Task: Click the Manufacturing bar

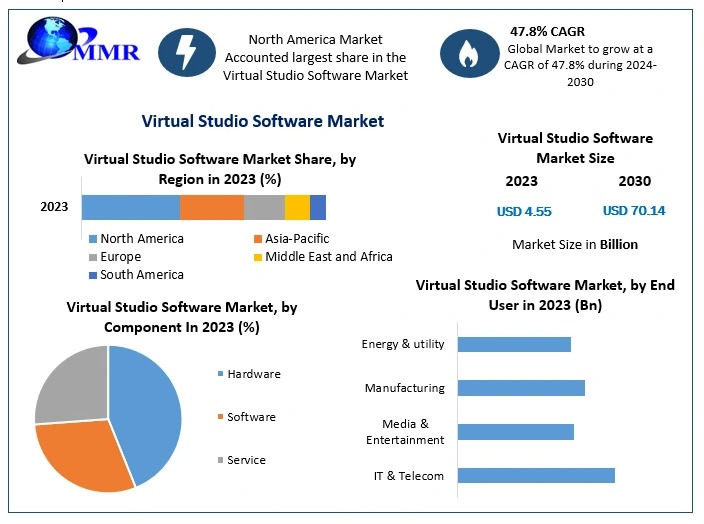Action: point(520,387)
